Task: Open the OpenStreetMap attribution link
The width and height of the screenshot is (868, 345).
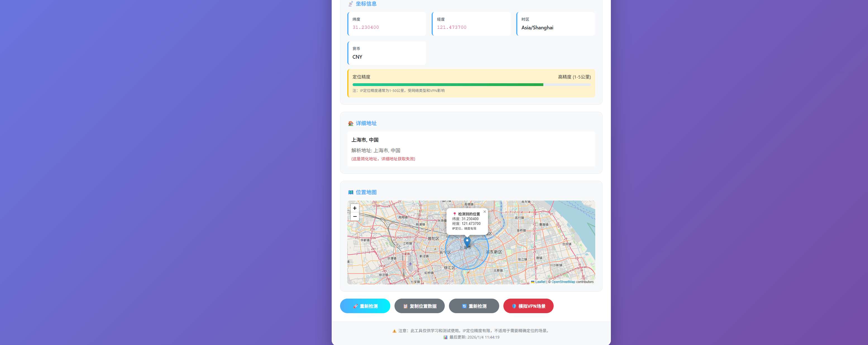Action: 563,282
